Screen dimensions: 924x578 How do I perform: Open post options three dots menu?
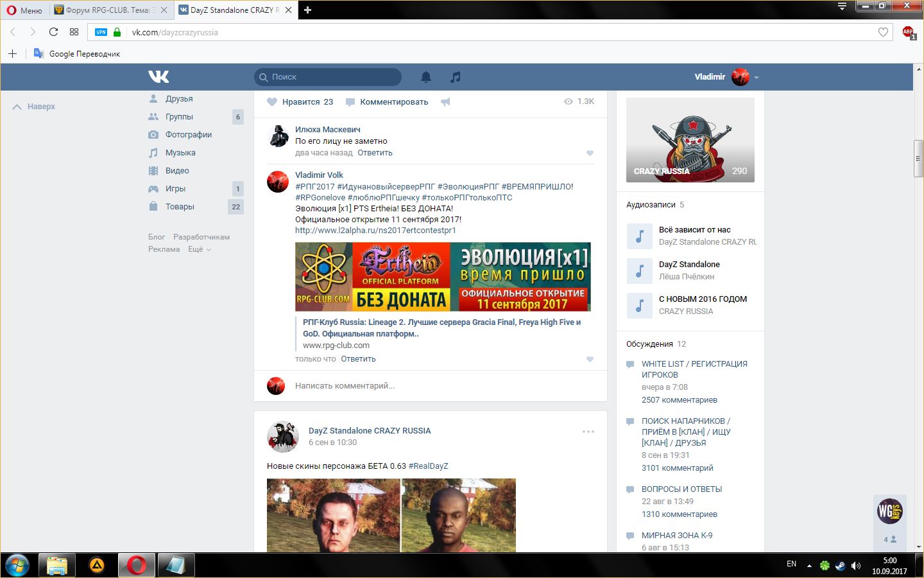[588, 432]
